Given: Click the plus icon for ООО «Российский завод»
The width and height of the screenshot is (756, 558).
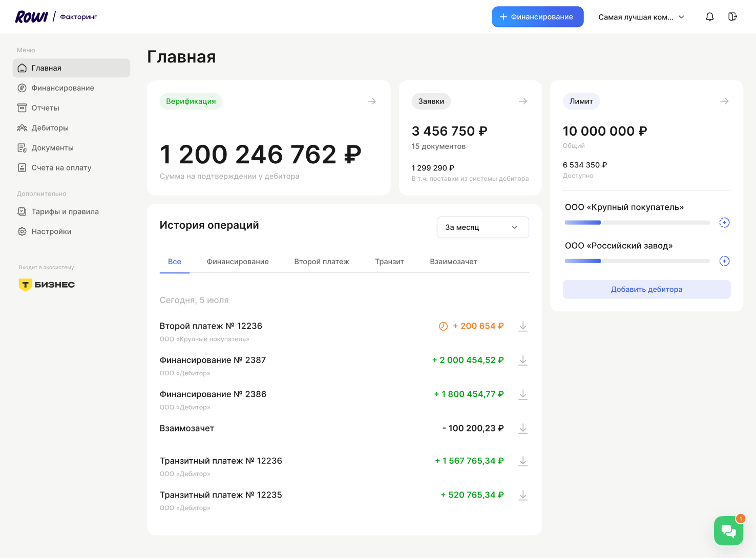Looking at the screenshot, I should (724, 261).
